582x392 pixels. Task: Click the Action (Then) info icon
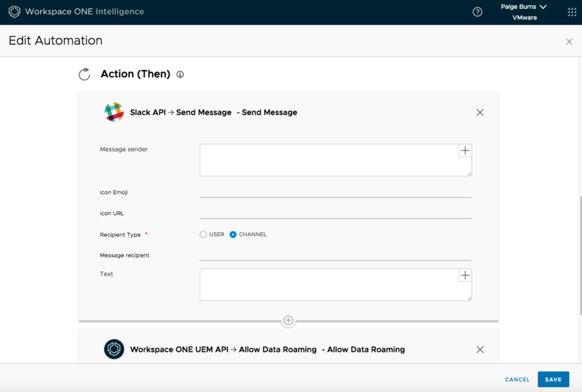click(180, 74)
